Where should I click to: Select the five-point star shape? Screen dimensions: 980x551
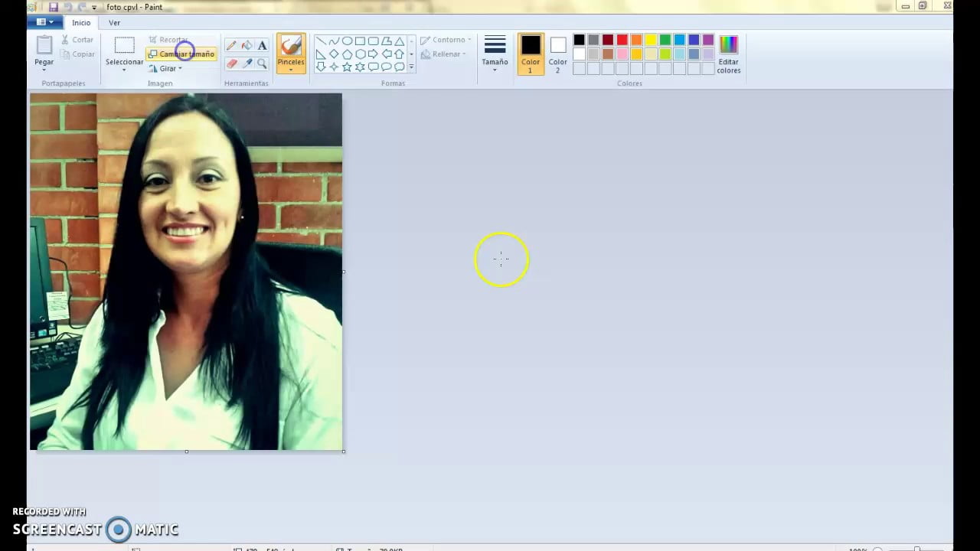pos(347,67)
